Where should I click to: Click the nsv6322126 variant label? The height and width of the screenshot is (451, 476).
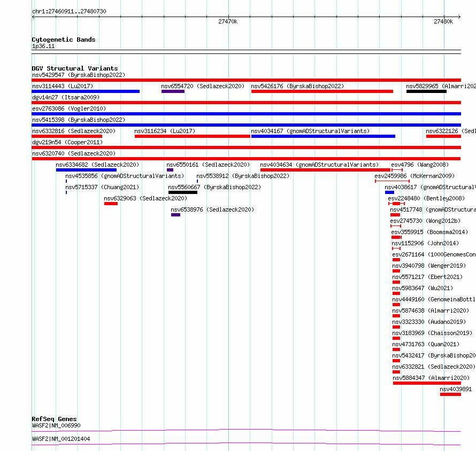(450, 131)
